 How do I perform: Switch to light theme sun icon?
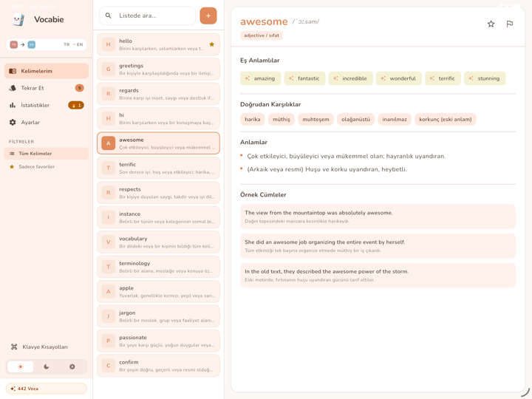click(x=21, y=366)
